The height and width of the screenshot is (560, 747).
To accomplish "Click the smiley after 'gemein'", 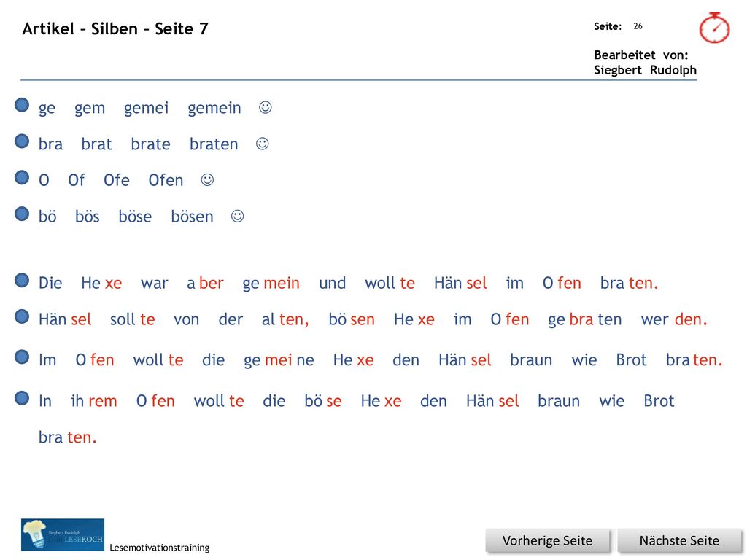I will click(266, 108).
